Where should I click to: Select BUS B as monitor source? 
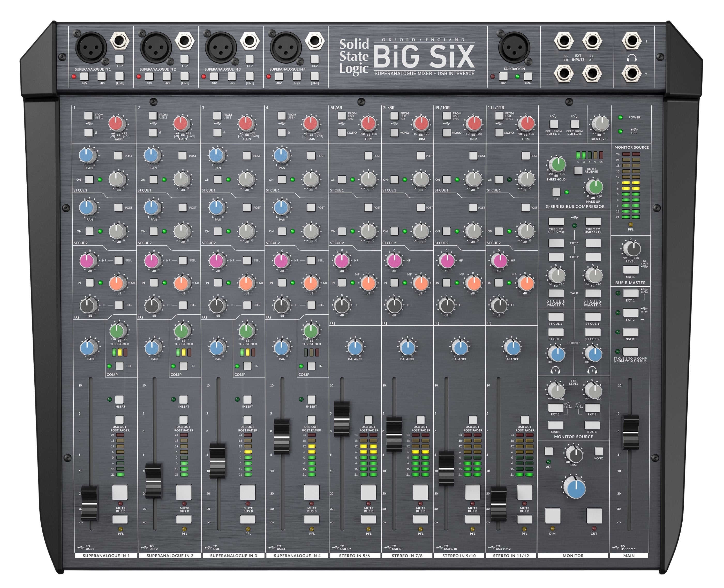[593, 425]
